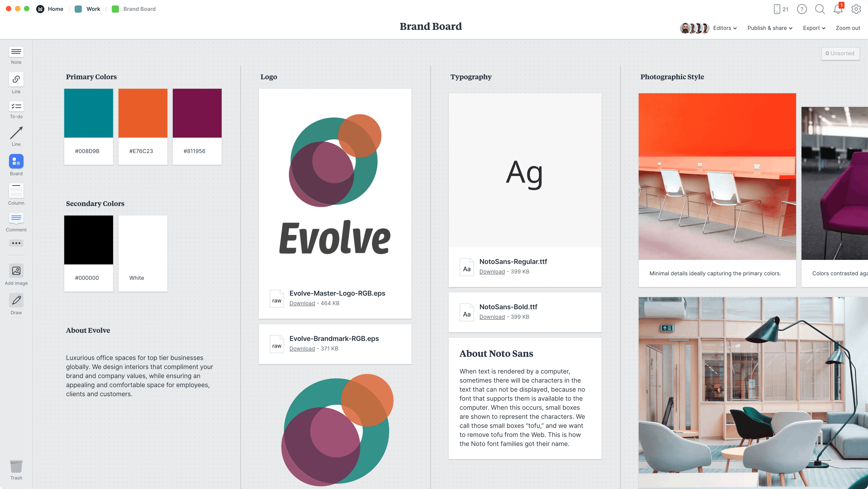
Task: Click the Zoom out menu item
Action: 847,27
